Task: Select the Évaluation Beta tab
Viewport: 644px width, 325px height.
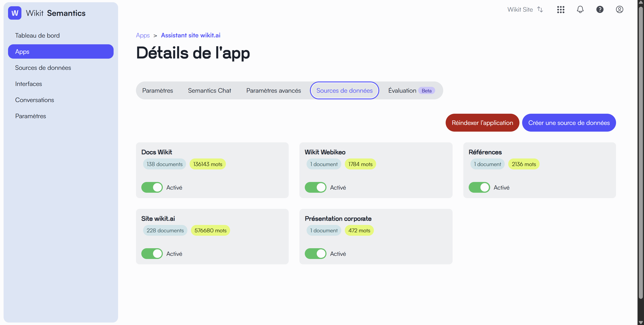Action: tap(411, 91)
